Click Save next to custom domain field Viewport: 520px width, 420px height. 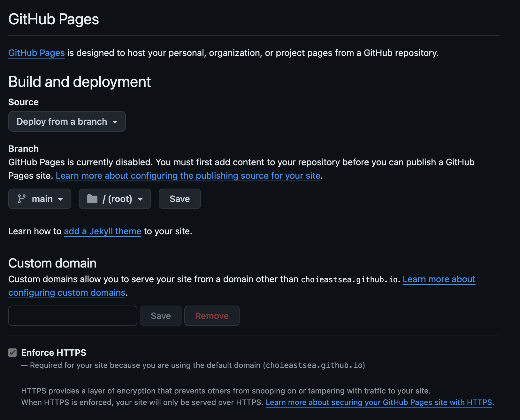tap(161, 316)
